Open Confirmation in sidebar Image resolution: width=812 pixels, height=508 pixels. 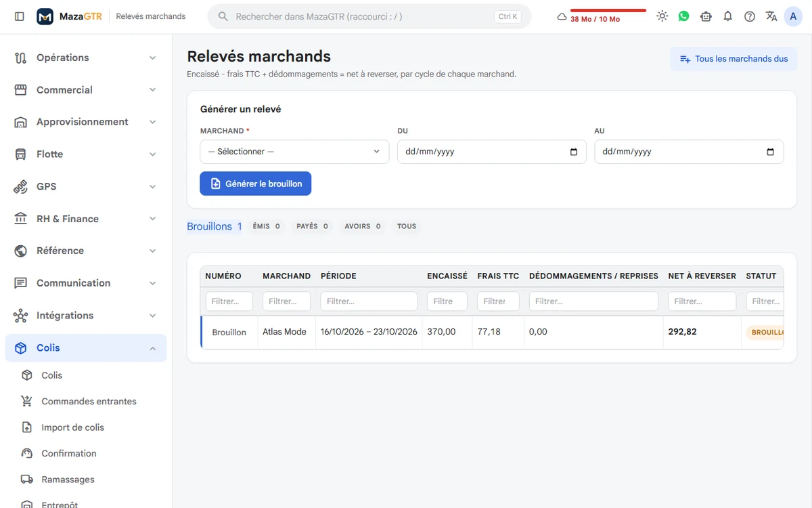[x=86, y=453]
